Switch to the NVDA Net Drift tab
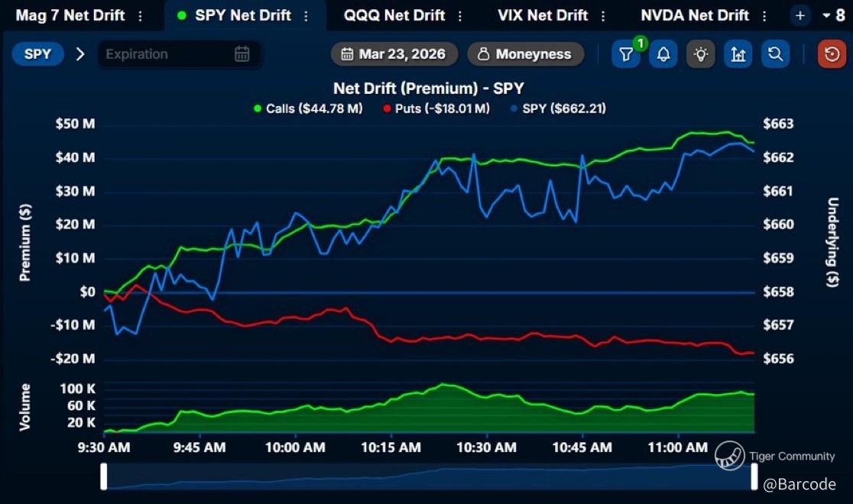The image size is (853, 504). [695, 15]
